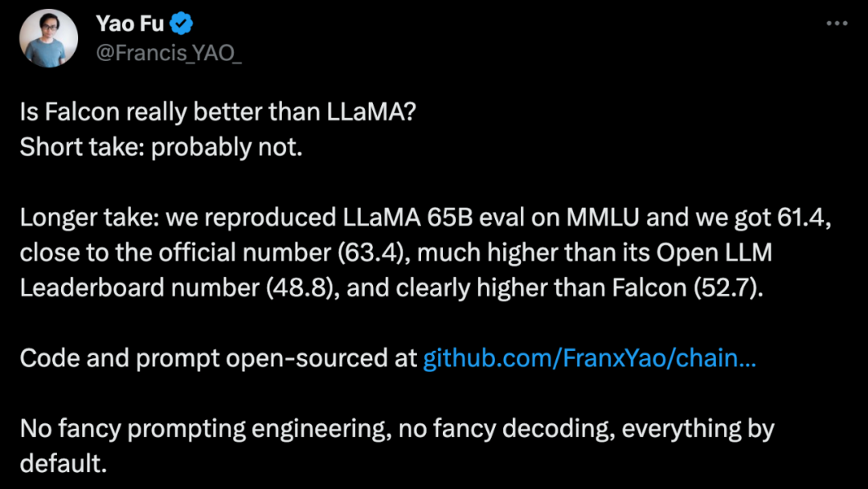Click the line 'Is Falcon really better than LLaMA?'
Image resolution: width=868 pixels, height=489 pixels.
pyautogui.click(x=218, y=113)
